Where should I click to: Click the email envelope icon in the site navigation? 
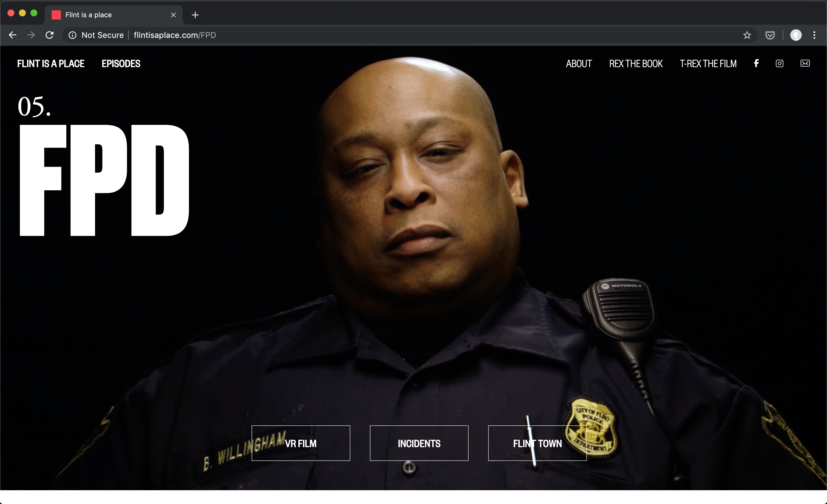point(805,63)
